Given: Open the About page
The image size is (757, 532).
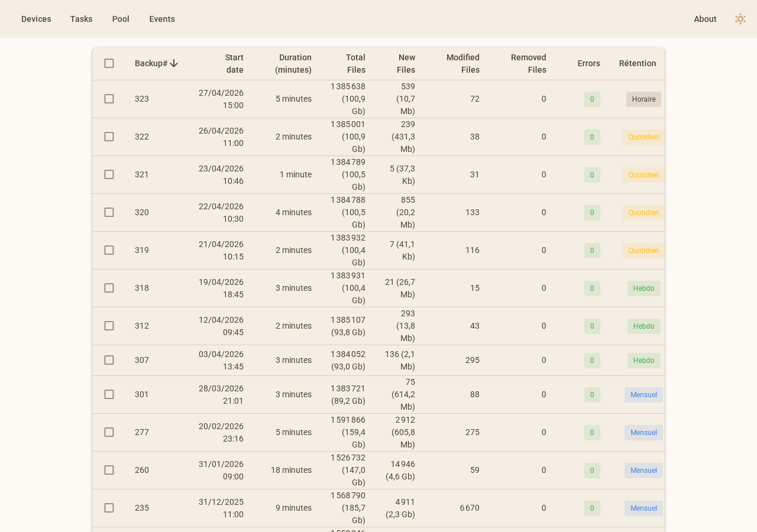Looking at the screenshot, I should pos(705,19).
